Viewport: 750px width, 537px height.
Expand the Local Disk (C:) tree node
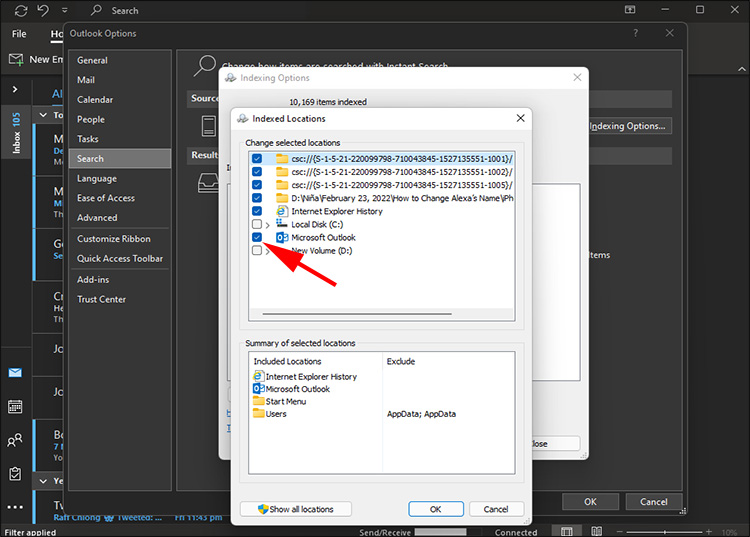[268, 225]
